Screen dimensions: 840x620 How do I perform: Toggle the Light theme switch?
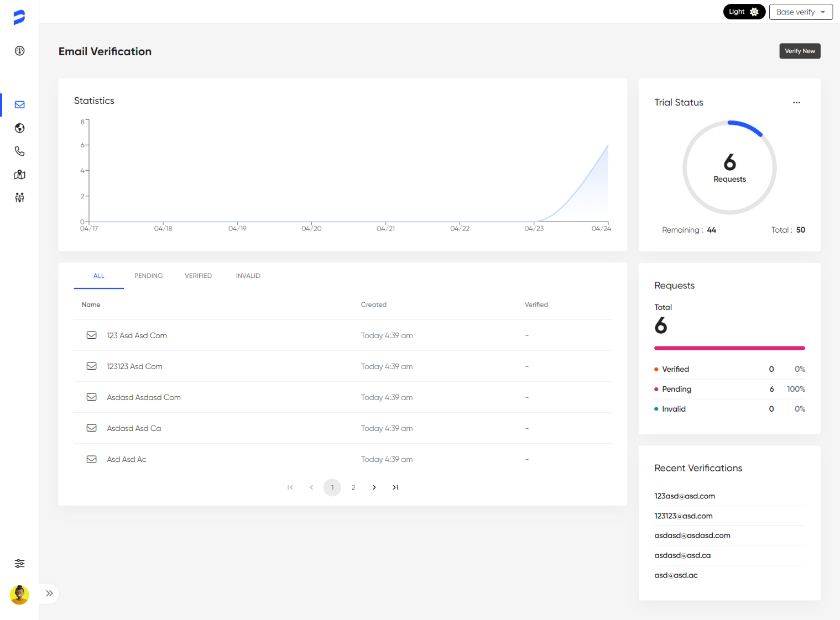pos(744,12)
